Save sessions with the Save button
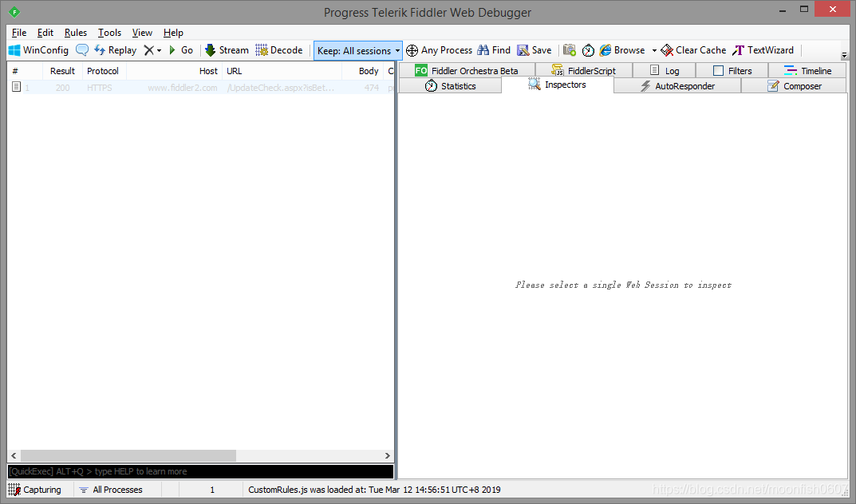Screen dimensions: 856x504 [534, 50]
